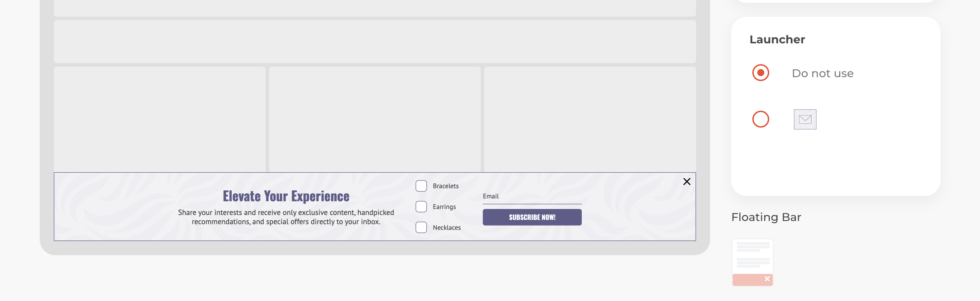Click the right placeholder column block
The image size is (980, 301).
coord(590,119)
